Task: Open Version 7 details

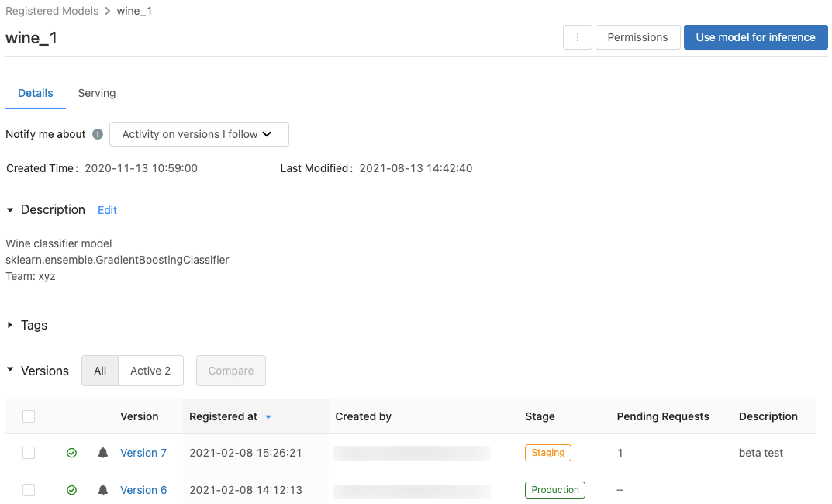Action: coord(143,453)
